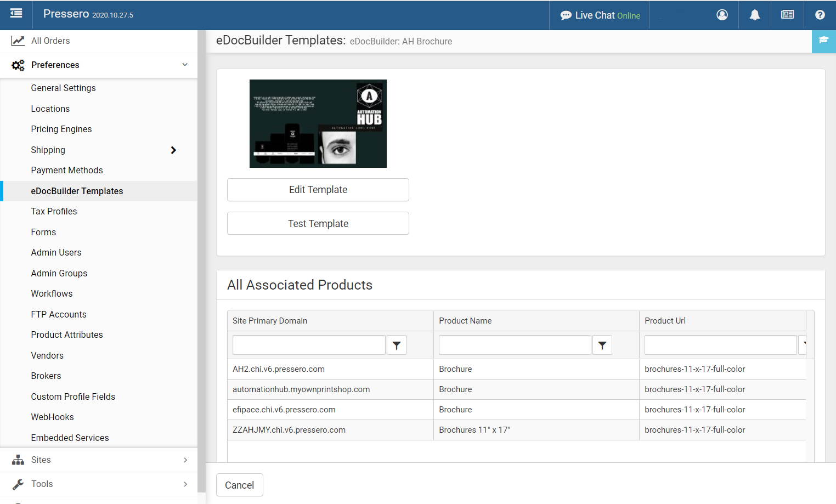
Task: Focus the Product Url filter field
Action: (x=721, y=345)
